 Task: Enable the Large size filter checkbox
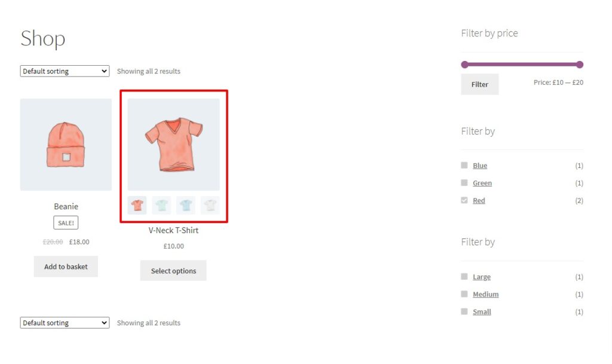(464, 276)
